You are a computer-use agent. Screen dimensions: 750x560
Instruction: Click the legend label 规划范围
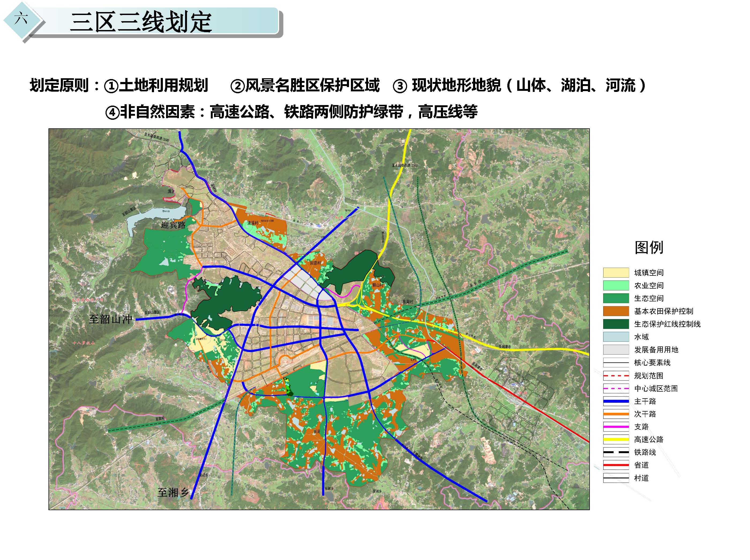point(649,376)
